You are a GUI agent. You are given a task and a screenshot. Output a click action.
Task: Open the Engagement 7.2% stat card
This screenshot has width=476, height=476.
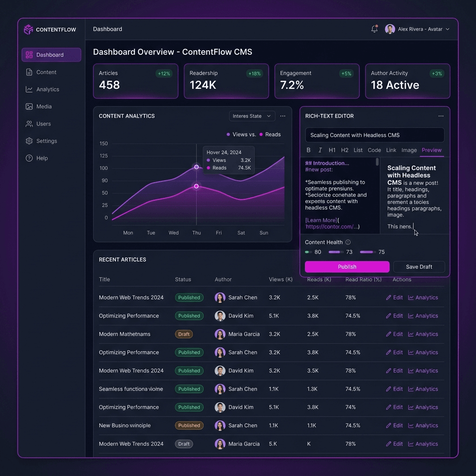(317, 81)
